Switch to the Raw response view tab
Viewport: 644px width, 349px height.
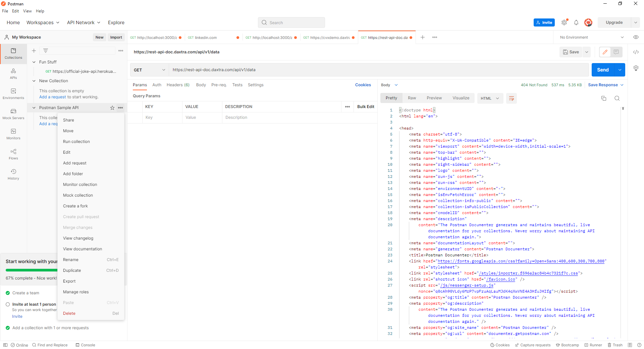click(412, 98)
